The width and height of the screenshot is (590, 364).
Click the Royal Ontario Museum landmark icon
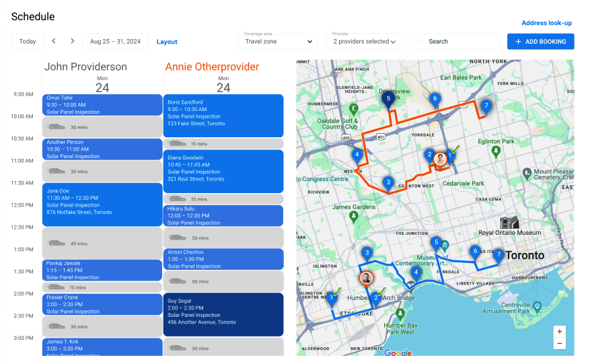(x=509, y=223)
